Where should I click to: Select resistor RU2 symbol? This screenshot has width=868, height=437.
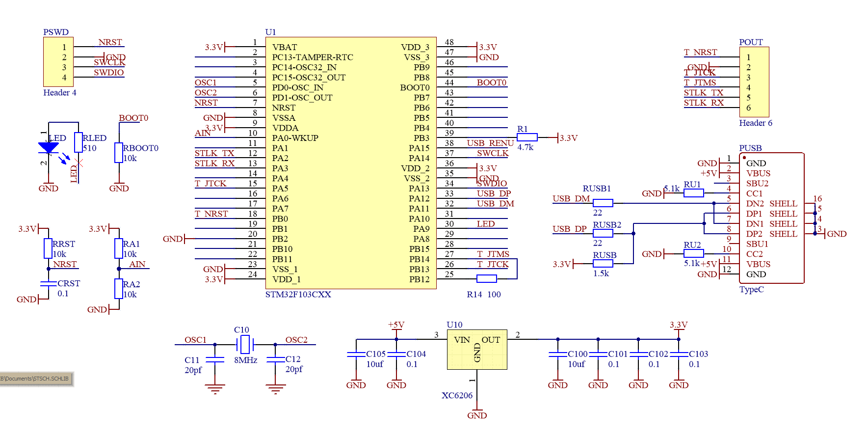coord(694,253)
